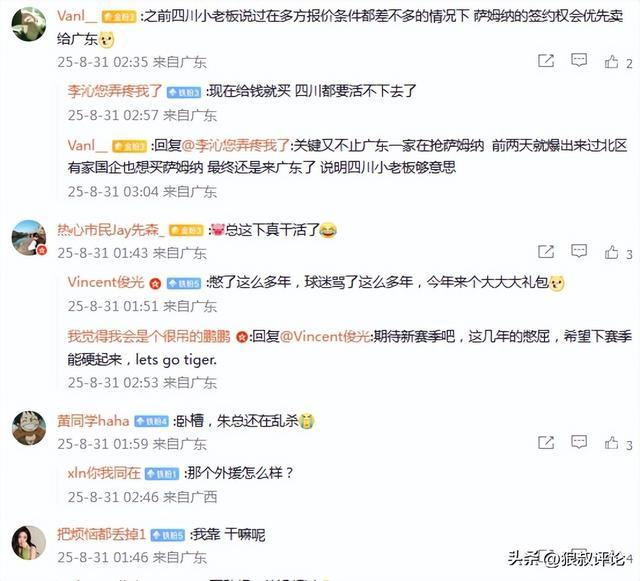Open the reply icon on Vanl_'s comment

tap(579, 61)
